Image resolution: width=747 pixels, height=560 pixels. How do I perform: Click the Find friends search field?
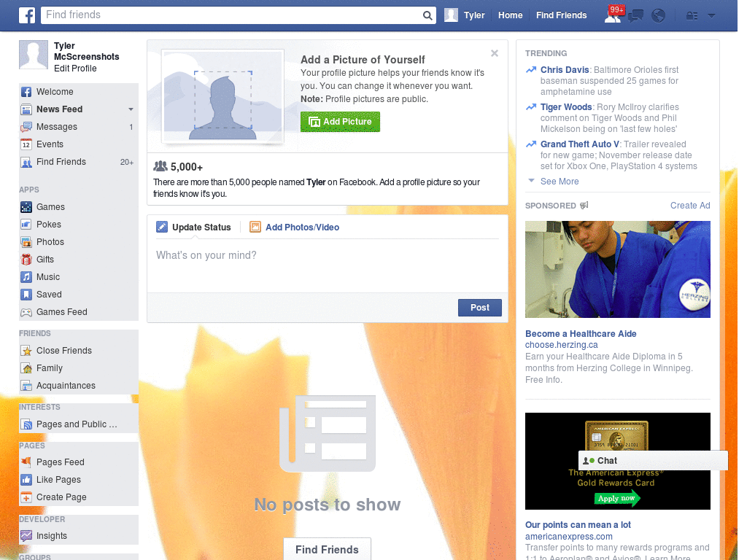(232, 15)
